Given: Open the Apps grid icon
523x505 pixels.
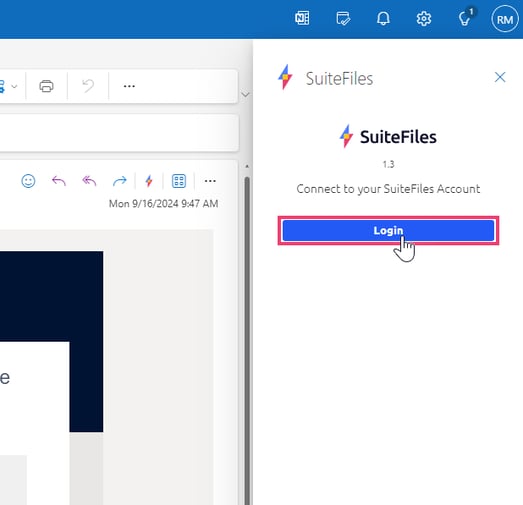Looking at the screenshot, I should click(179, 181).
